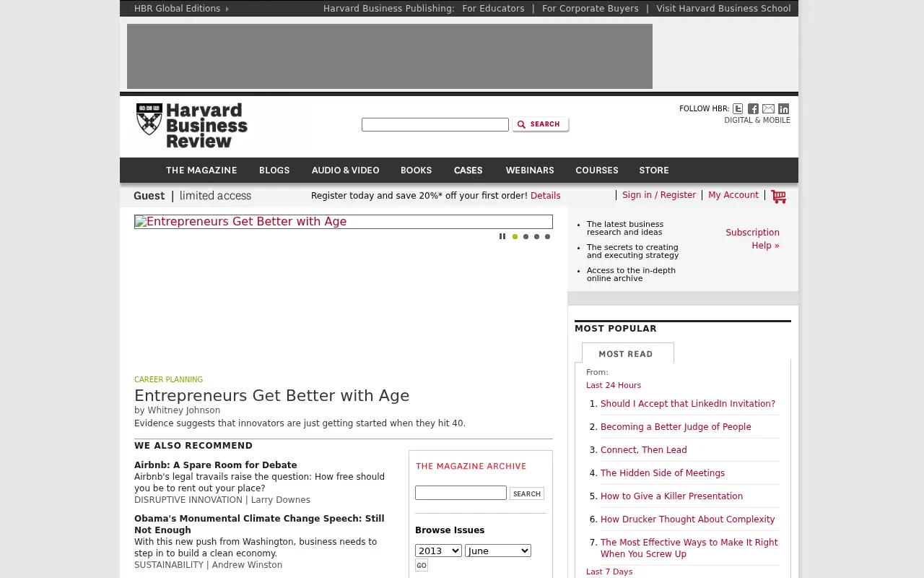Open 'Connect, Then Lead' article
924x578 pixels.
(644, 450)
